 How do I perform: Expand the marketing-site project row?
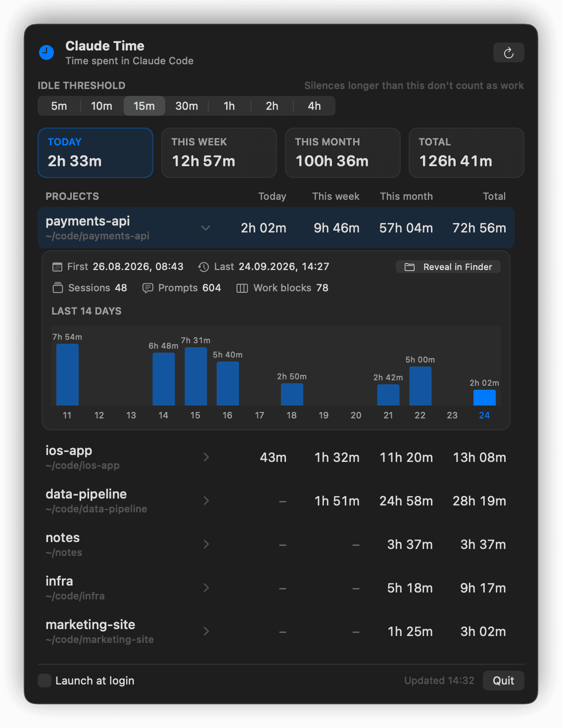click(206, 632)
